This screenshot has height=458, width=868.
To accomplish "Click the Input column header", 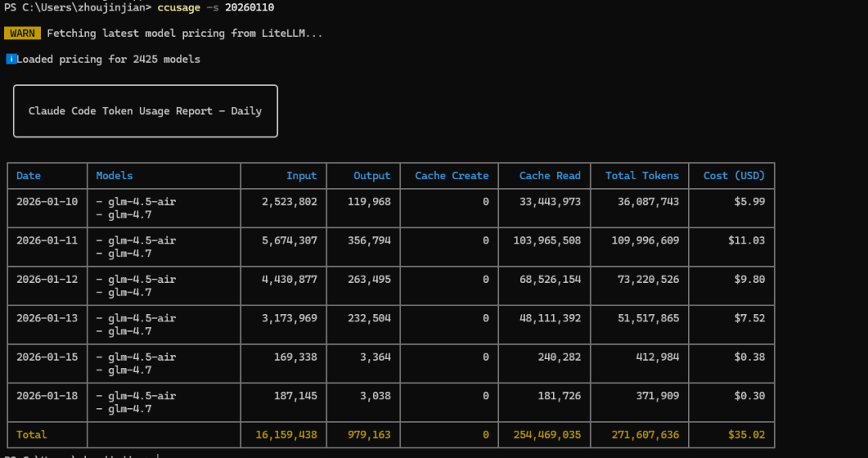I will click(x=301, y=175).
